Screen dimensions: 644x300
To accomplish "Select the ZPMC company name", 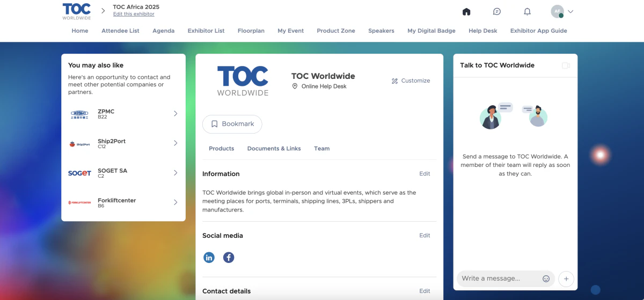I will [x=106, y=112].
